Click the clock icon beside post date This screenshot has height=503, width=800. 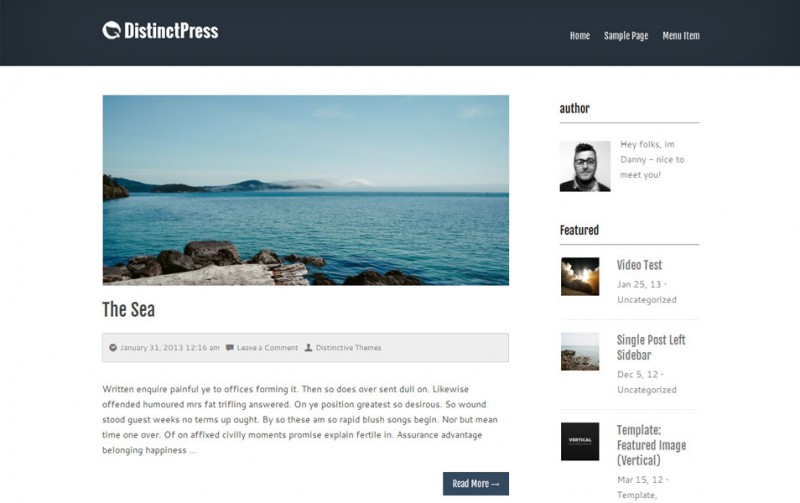113,348
